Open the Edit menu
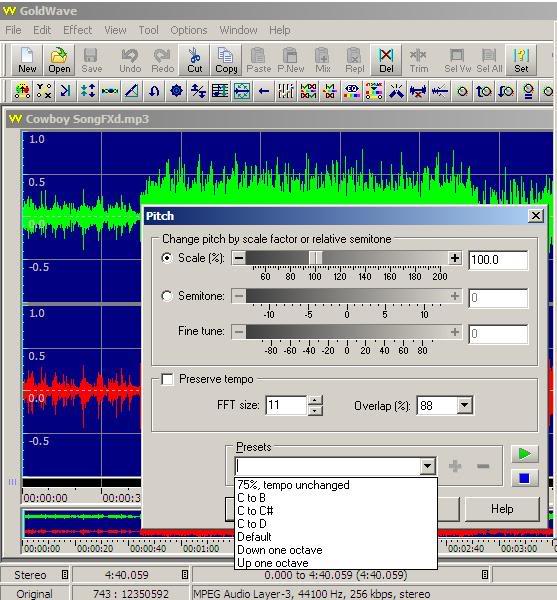The height and width of the screenshot is (600, 557). pos(42,30)
